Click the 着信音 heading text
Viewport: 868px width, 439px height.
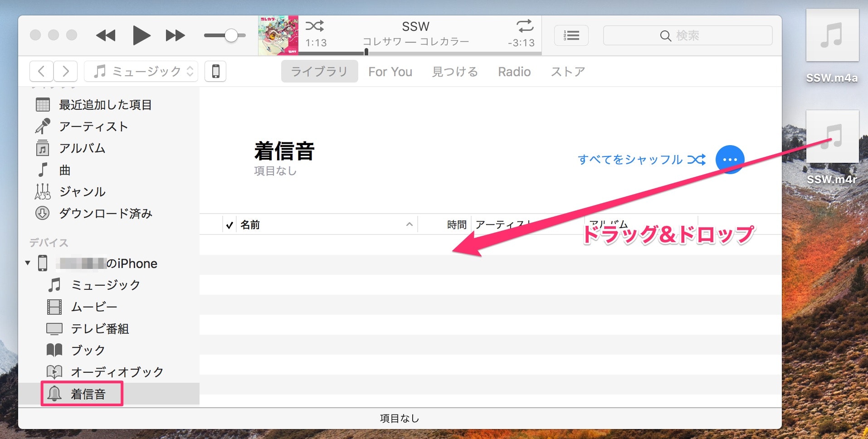[284, 151]
